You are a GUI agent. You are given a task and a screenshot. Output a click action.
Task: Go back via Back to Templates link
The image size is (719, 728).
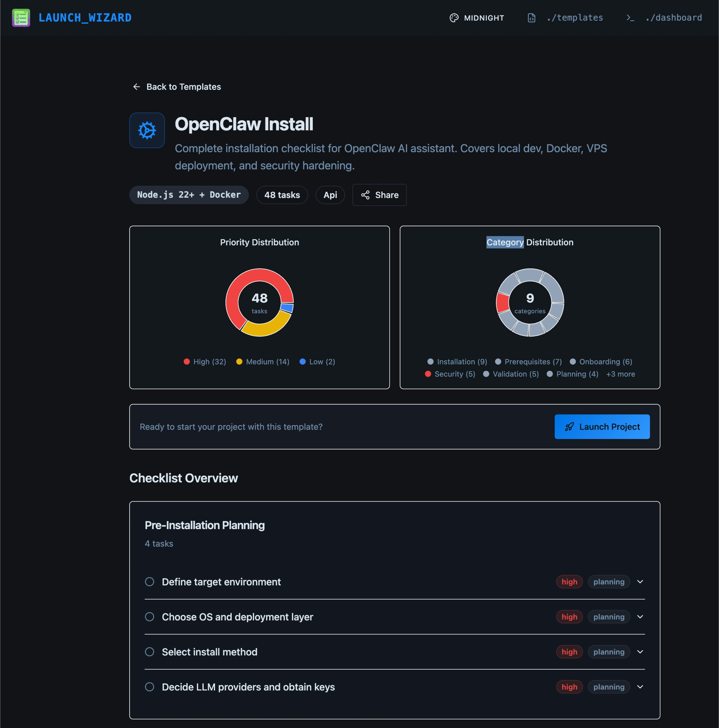coord(183,87)
